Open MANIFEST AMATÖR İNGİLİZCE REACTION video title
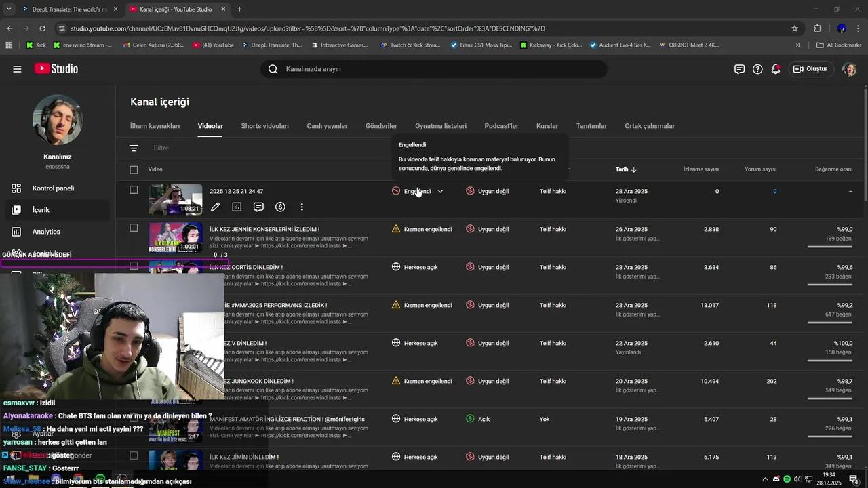Screen dimensions: 868x488 [x=287, y=419]
